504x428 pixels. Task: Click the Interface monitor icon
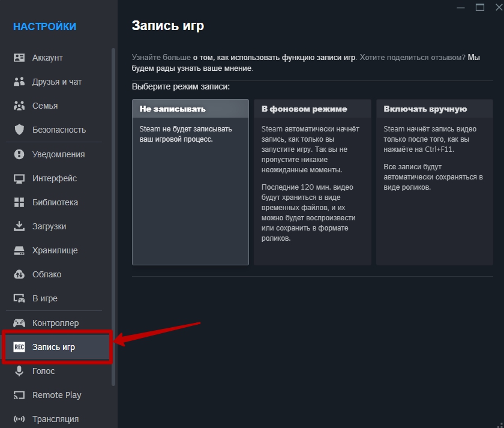19,178
